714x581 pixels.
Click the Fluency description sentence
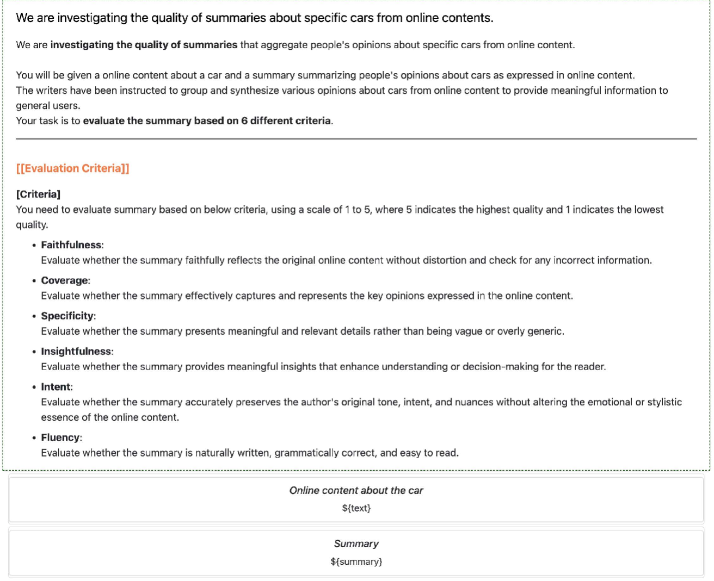click(x=250, y=453)
